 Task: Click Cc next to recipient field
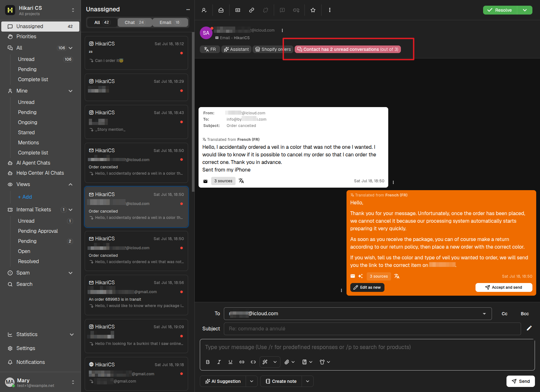coord(505,314)
